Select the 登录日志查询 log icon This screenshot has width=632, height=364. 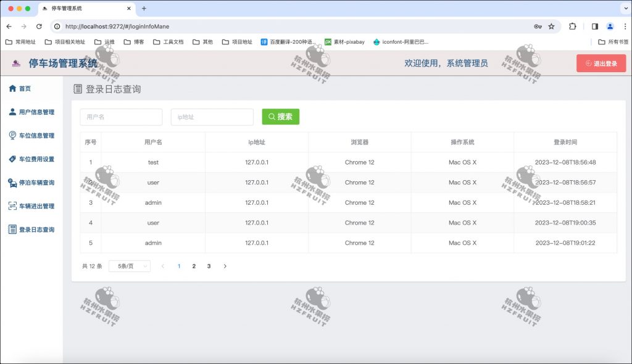click(x=11, y=230)
